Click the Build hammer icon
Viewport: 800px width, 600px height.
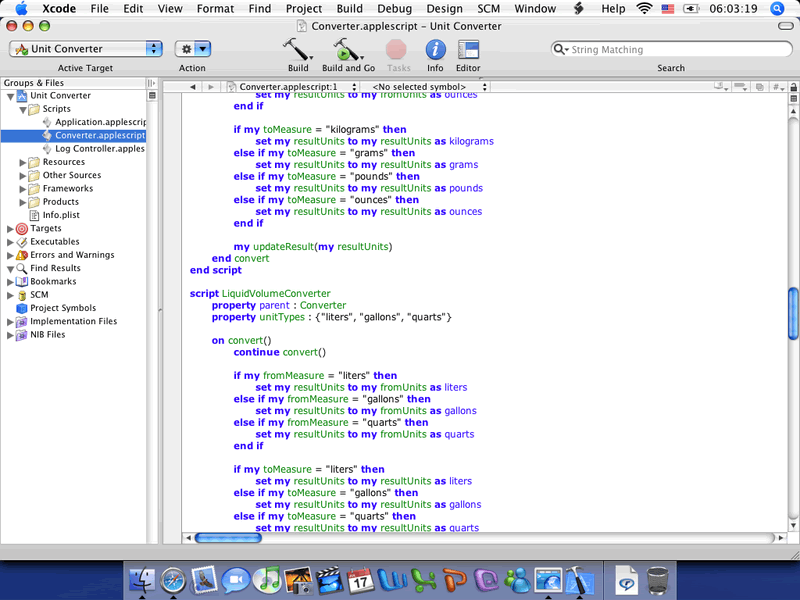[x=297, y=49]
